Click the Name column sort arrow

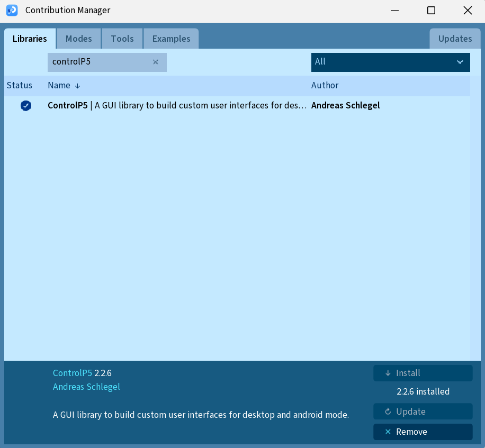click(77, 86)
